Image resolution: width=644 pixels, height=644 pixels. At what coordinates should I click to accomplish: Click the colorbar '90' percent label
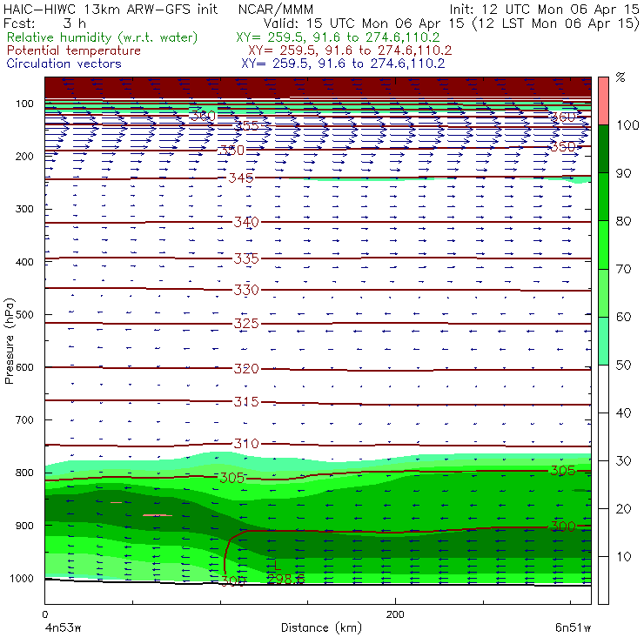[623, 173]
